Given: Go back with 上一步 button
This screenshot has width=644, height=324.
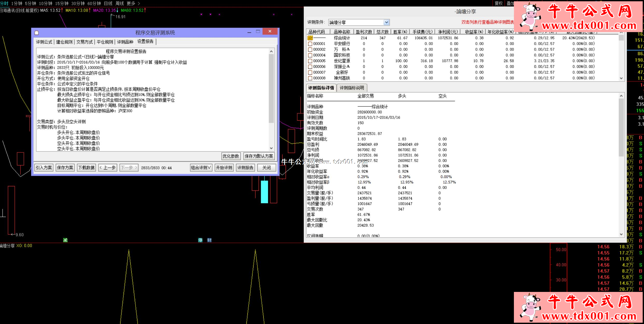Looking at the screenshot, I should pos(108,168).
